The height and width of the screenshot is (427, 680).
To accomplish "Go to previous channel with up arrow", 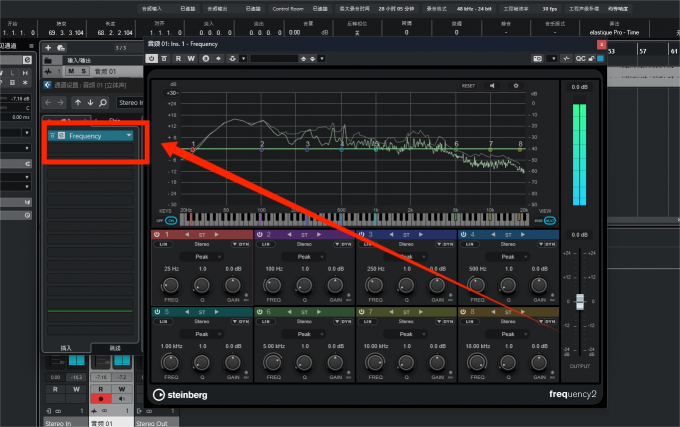I will 78,102.
